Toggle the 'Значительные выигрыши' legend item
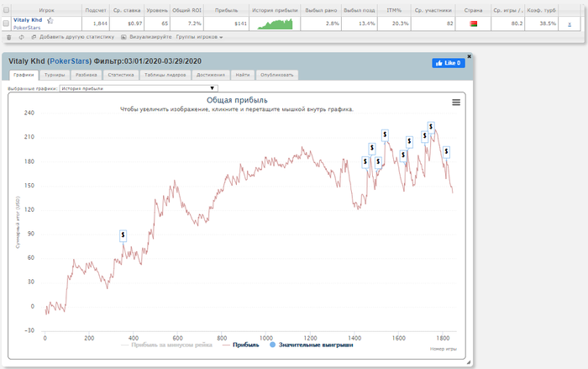The image size is (588, 369). [x=312, y=345]
